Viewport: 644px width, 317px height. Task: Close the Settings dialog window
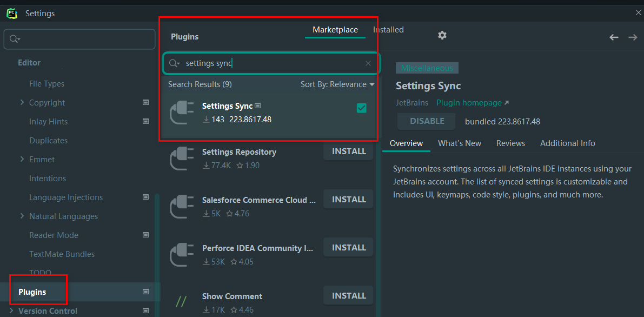(x=639, y=13)
